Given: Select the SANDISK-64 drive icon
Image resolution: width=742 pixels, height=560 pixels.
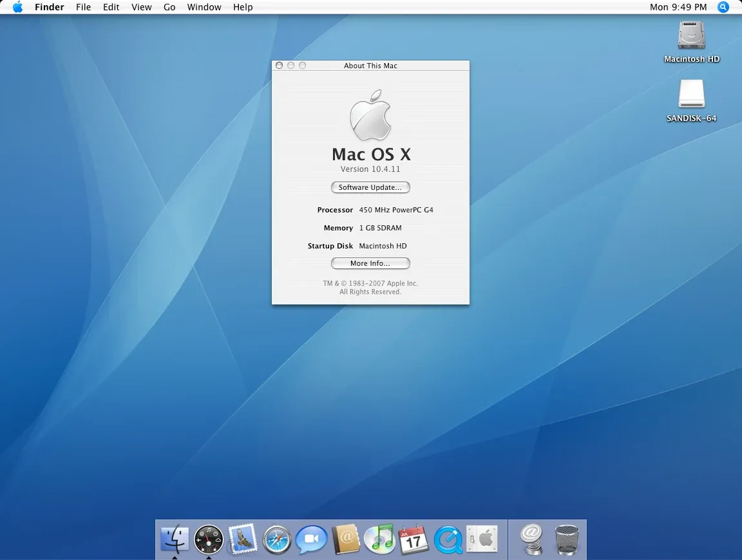Looking at the screenshot, I should tap(691, 101).
